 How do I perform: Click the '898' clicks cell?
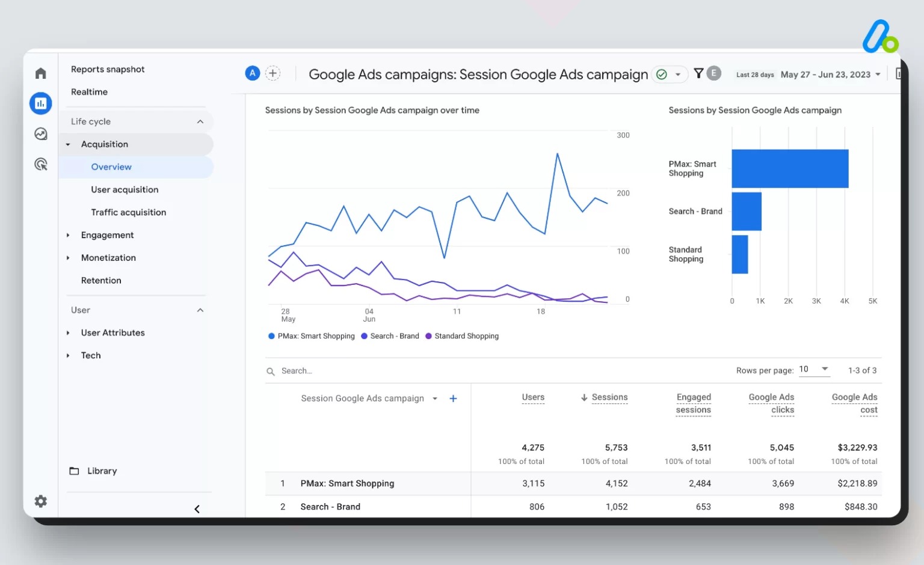point(786,507)
